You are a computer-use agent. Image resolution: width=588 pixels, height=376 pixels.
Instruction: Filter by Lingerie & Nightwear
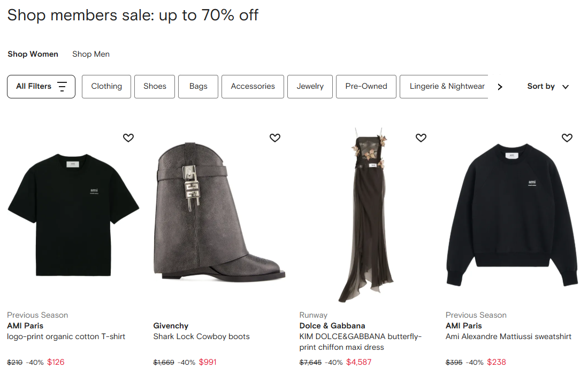coord(447,87)
